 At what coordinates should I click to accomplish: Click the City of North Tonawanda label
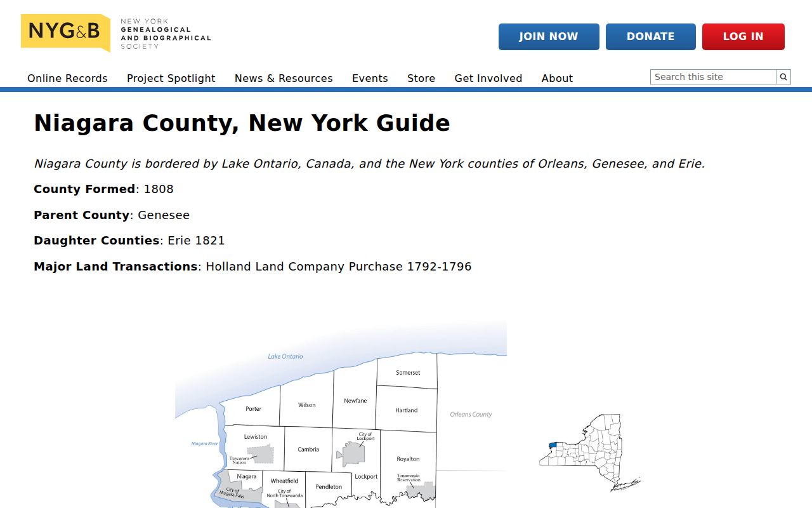(284, 493)
